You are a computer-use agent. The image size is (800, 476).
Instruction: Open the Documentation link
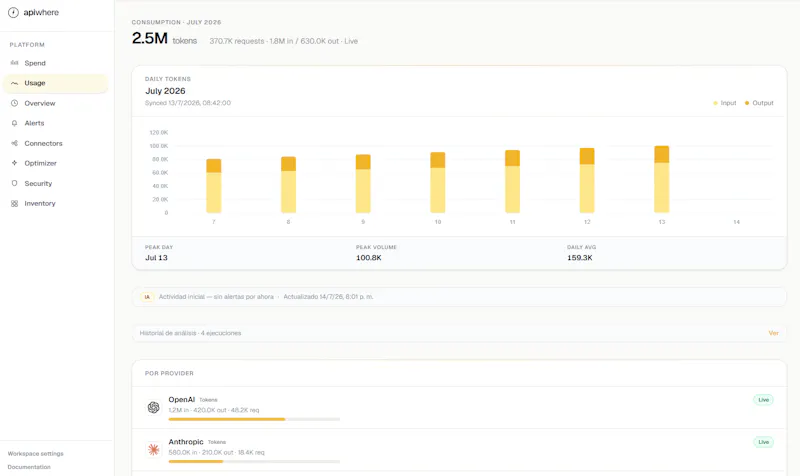29,467
